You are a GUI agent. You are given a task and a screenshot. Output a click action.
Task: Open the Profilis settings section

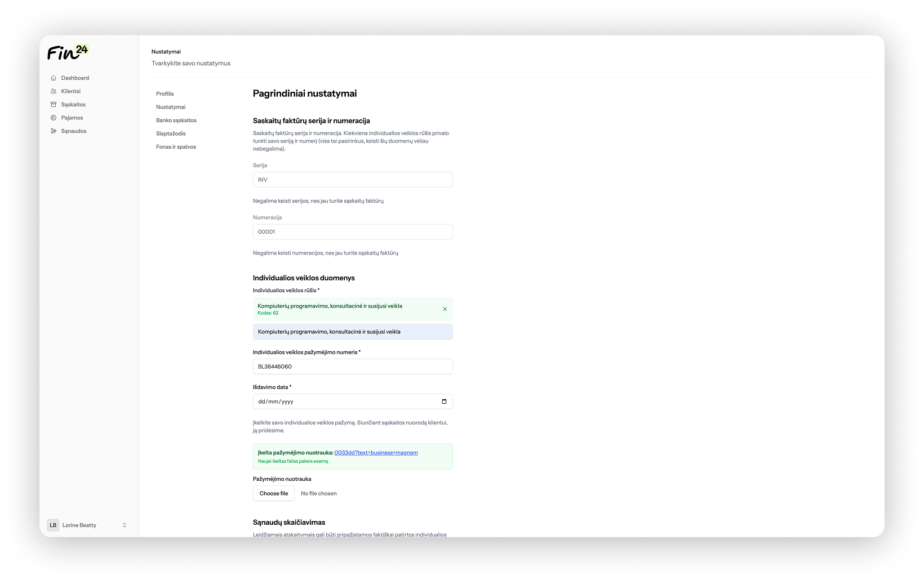tap(165, 94)
